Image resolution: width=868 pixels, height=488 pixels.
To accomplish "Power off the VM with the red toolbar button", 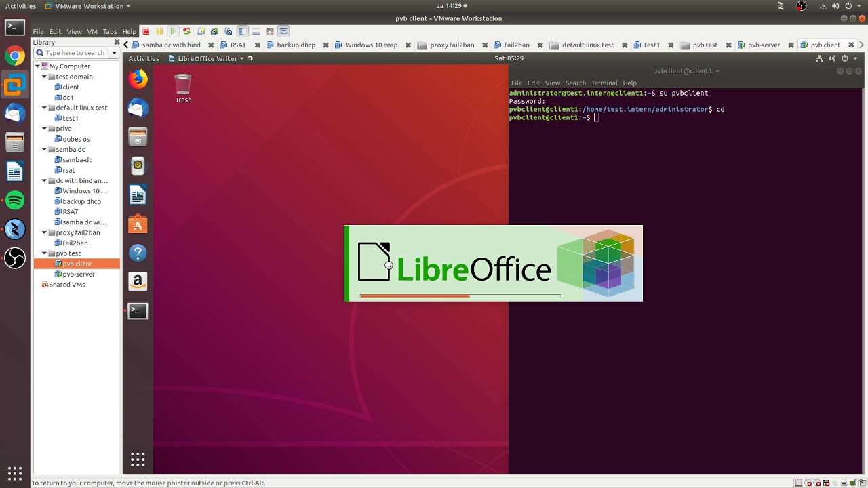I will 145,31.
